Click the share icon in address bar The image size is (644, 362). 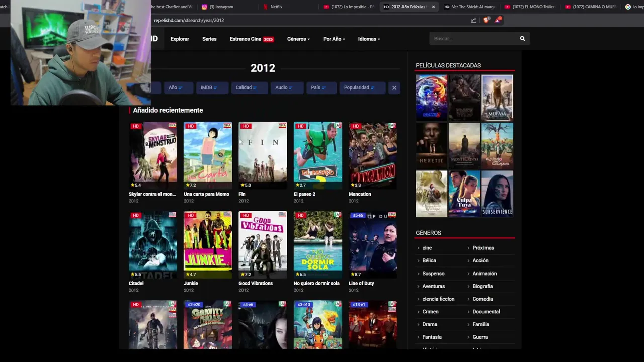point(473,20)
